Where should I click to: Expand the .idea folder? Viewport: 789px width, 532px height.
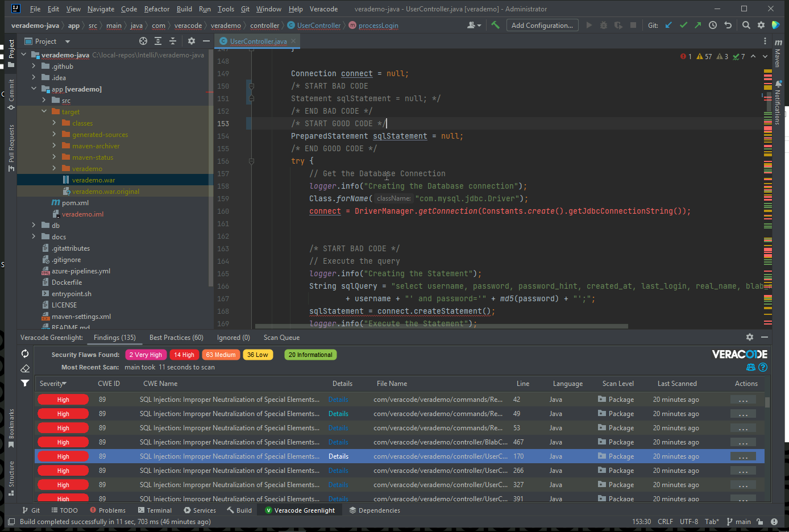(x=34, y=77)
